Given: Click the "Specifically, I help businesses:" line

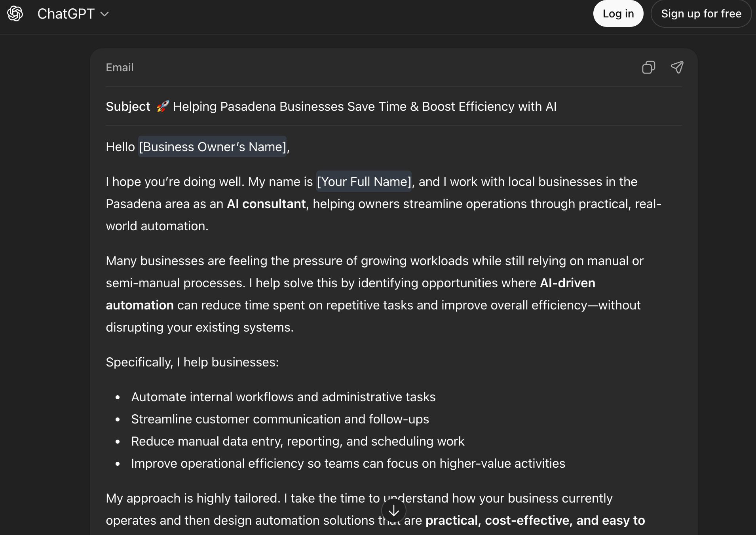Looking at the screenshot, I should click(192, 362).
